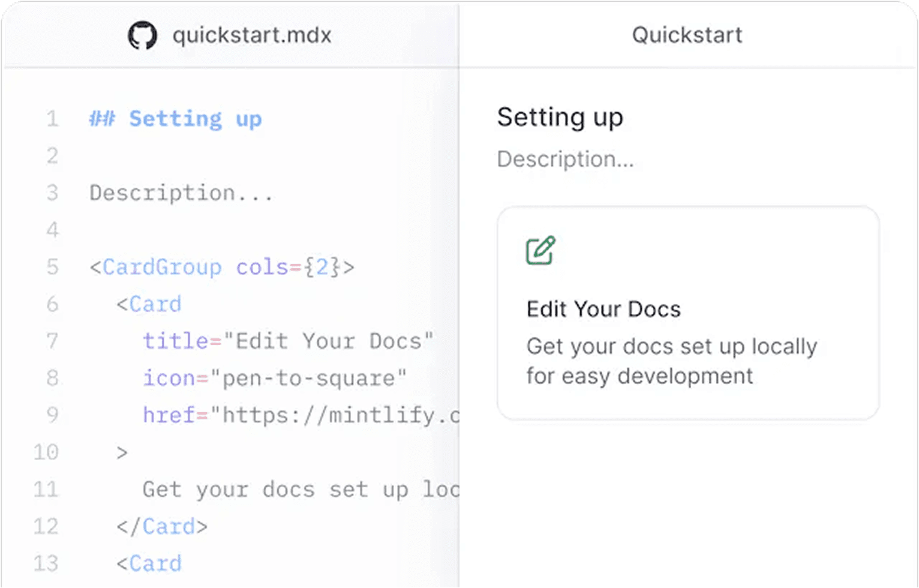Image resolution: width=919 pixels, height=588 pixels.
Task: Select the Setting up heading in the preview
Action: 560,117
